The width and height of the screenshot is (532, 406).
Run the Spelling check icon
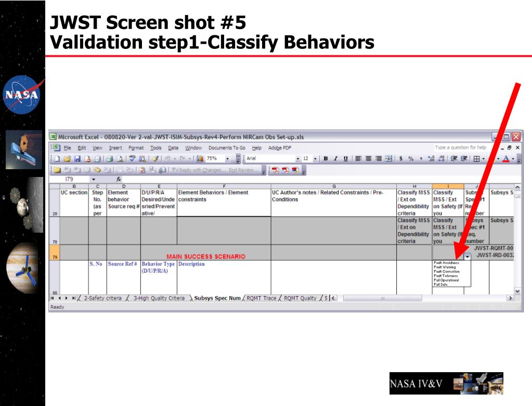click(132, 159)
